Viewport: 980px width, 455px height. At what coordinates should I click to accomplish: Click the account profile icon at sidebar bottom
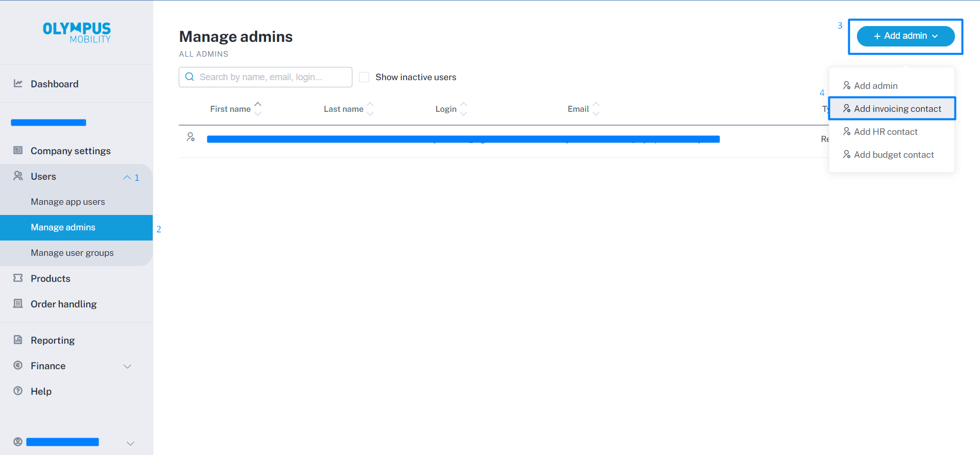pyautogui.click(x=18, y=442)
